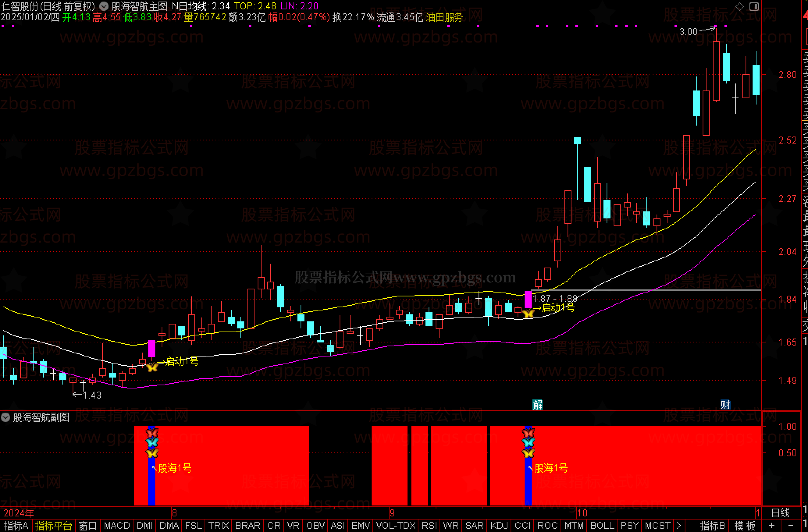Show more indicators with the > arrow

click(678, 525)
